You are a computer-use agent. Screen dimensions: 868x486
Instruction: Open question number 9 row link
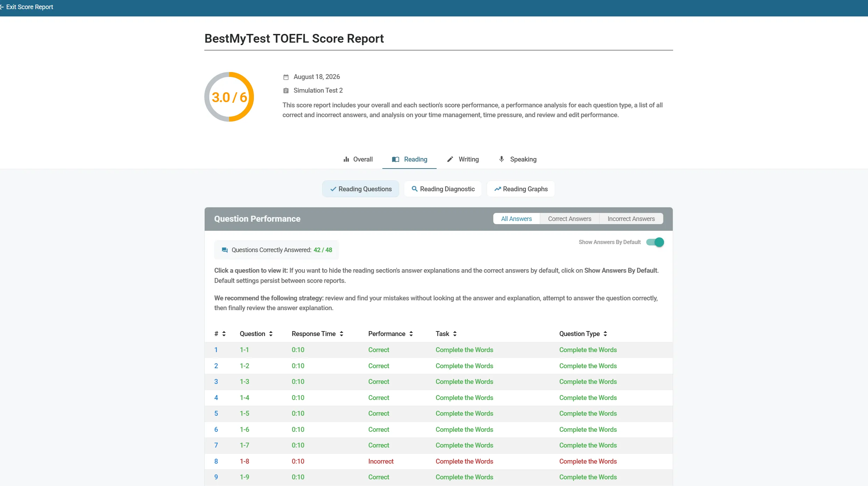[216, 477]
